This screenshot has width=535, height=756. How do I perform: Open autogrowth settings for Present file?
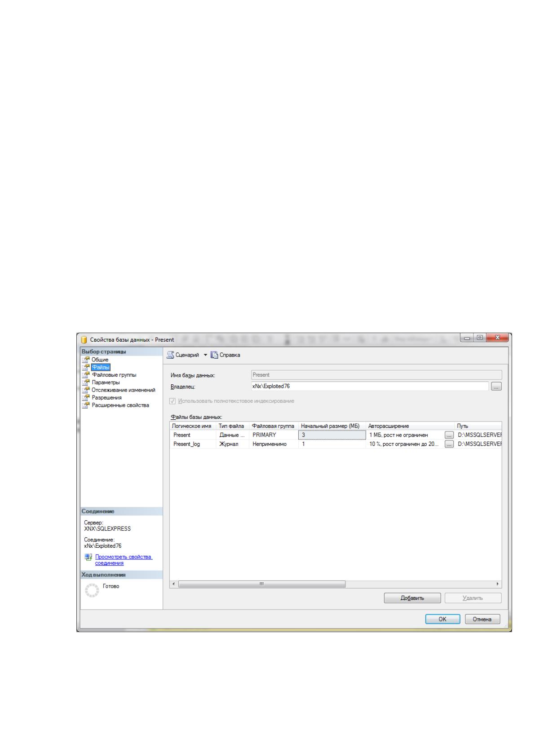449,435
